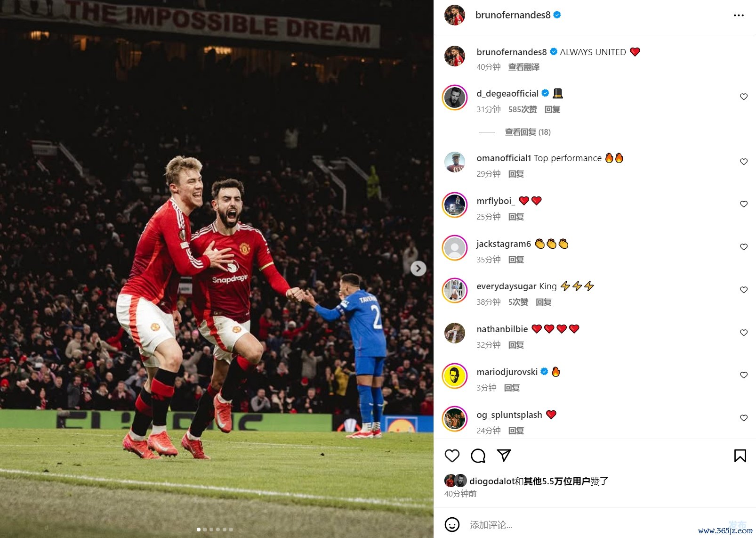756x538 pixels.
Task: Focus the add comment text field
Action: click(x=593, y=524)
